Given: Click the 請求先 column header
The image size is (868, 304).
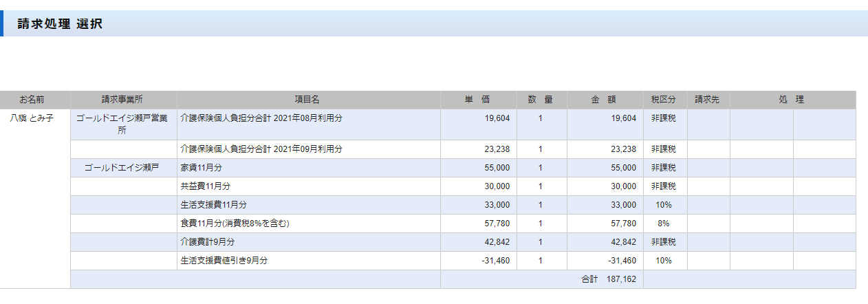Looking at the screenshot, I should [707, 100].
